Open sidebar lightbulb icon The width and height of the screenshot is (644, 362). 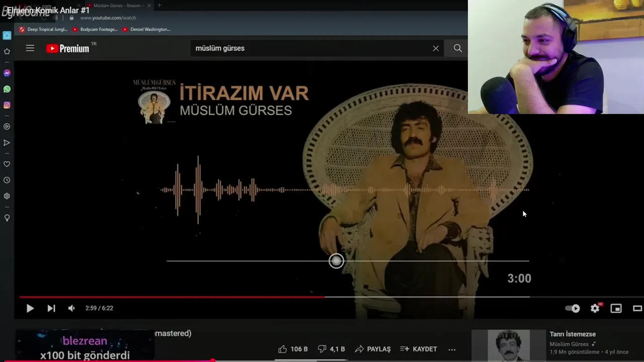[x=7, y=218]
